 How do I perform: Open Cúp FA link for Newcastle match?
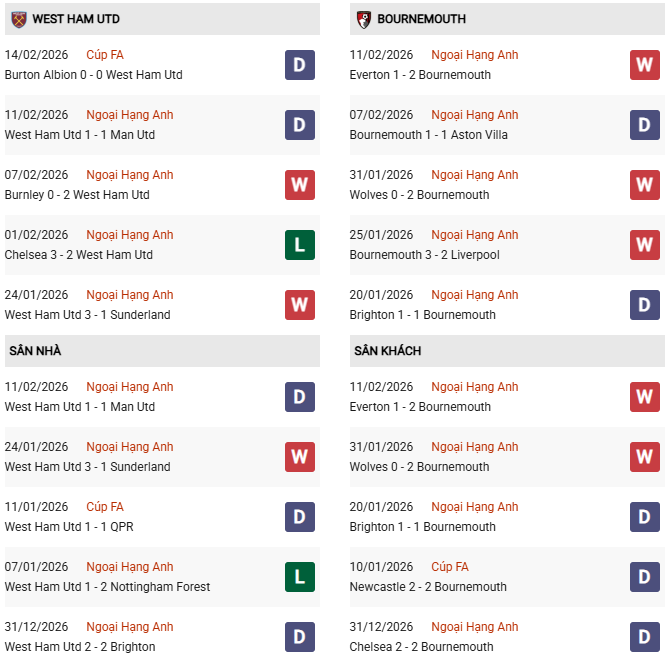pyautogui.click(x=450, y=567)
